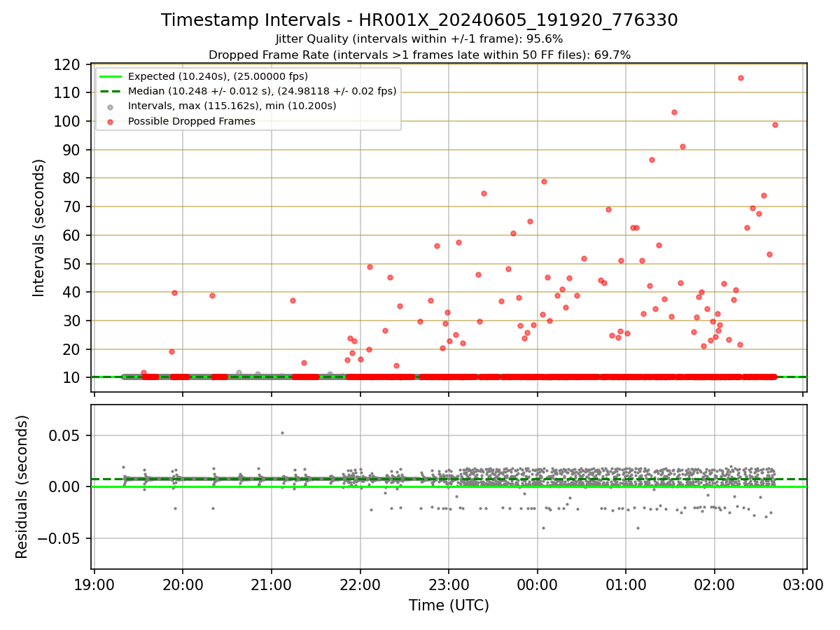
Task: Click the legend entry 'Possible Dropped Frames'
Action: 191,121
